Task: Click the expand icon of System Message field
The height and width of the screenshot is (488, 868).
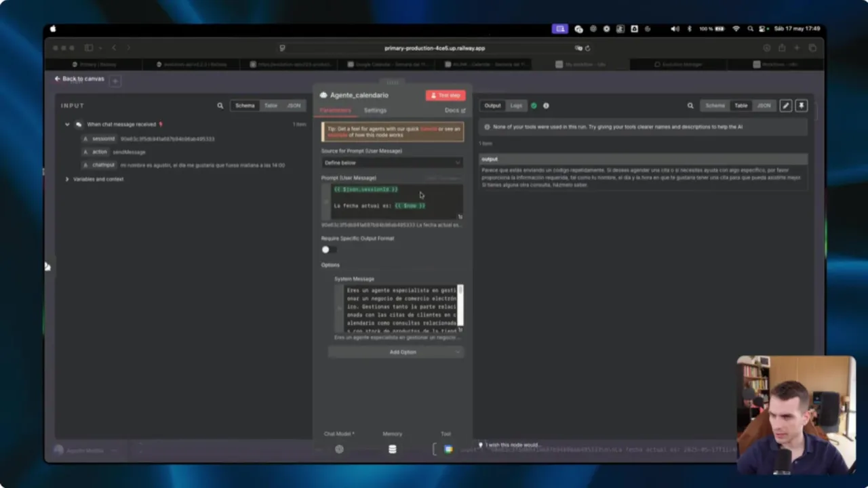Action: click(460, 330)
